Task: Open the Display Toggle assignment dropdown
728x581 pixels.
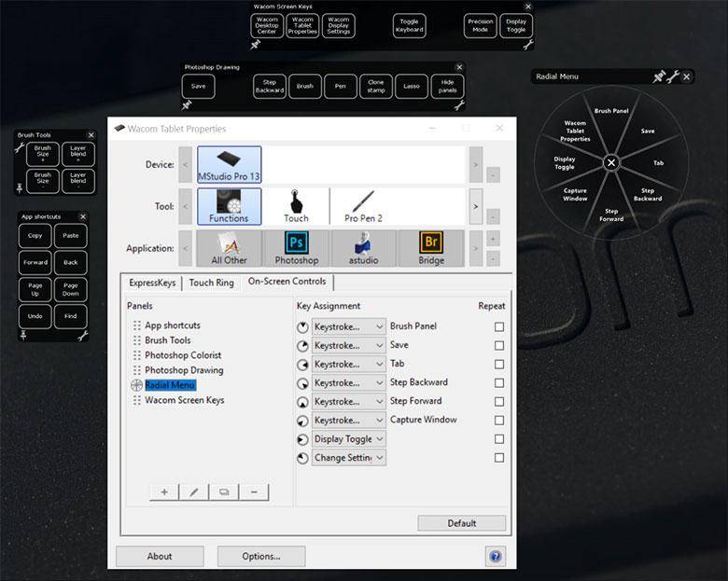Action: tap(349, 439)
